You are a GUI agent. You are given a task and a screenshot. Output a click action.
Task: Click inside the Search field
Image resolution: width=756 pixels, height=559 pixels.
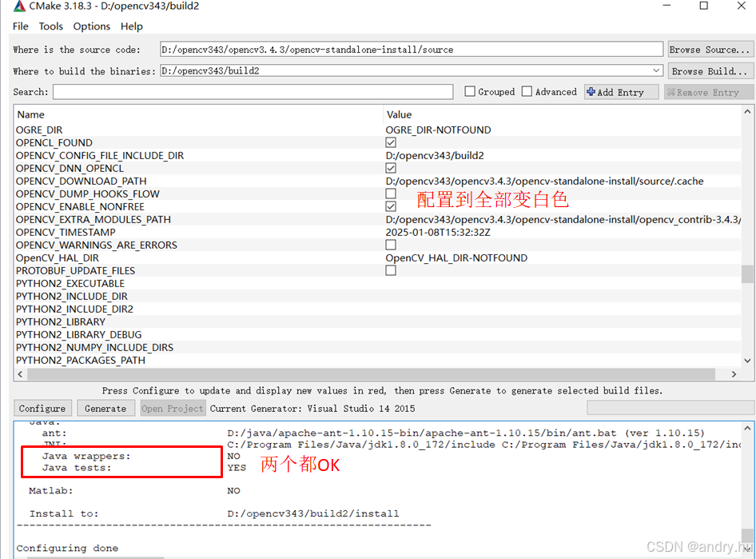pos(240,91)
